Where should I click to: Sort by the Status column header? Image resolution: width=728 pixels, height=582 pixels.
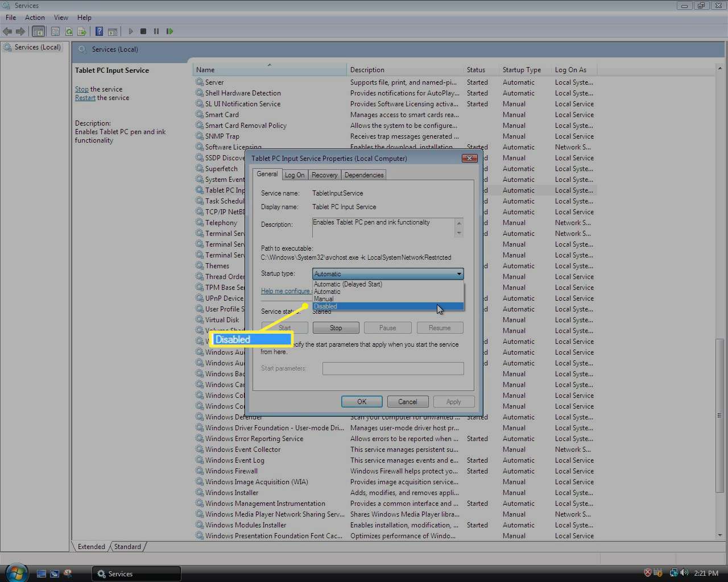tap(481, 70)
